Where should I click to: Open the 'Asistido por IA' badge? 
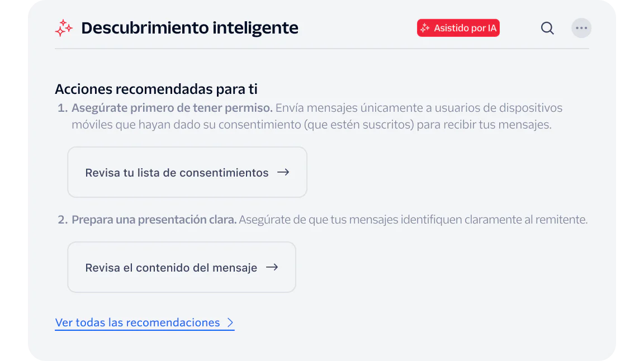pyautogui.click(x=458, y=27)
